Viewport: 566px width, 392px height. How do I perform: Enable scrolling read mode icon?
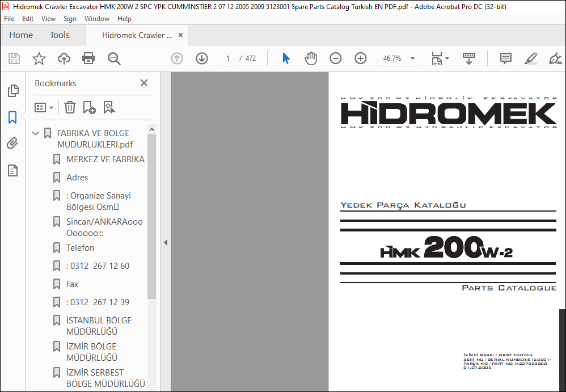(x=468, y=58)
